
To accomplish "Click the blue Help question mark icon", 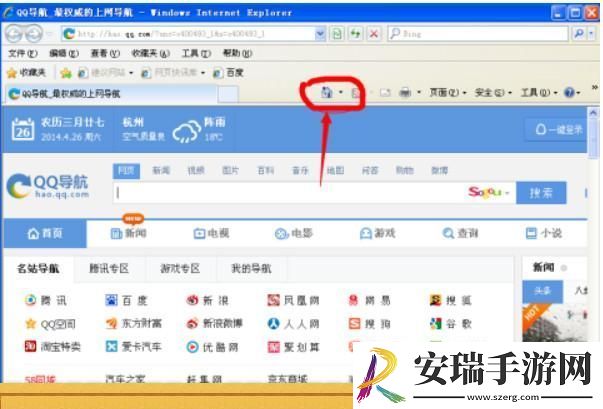I will tap(569, 92).
